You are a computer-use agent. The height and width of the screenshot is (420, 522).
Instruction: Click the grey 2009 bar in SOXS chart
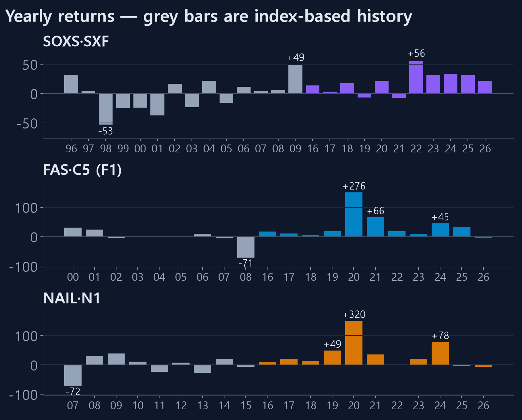(296, 79)
